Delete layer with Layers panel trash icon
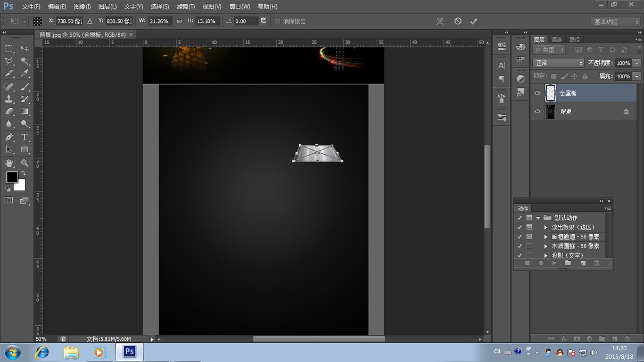Screen dimensions: 644x362 (x=627, y=339)
